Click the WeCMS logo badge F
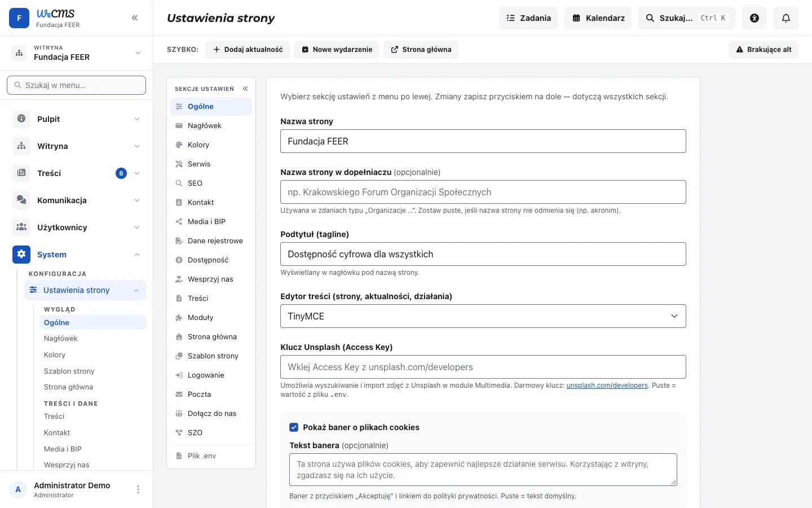Image resolution: width=812 pixels, height=508 pixels. (19, 18)
